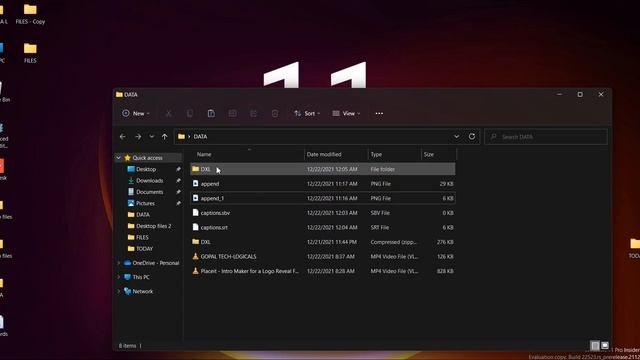Open recent locations chevron
640x360 pixels.
pos(151,137)
